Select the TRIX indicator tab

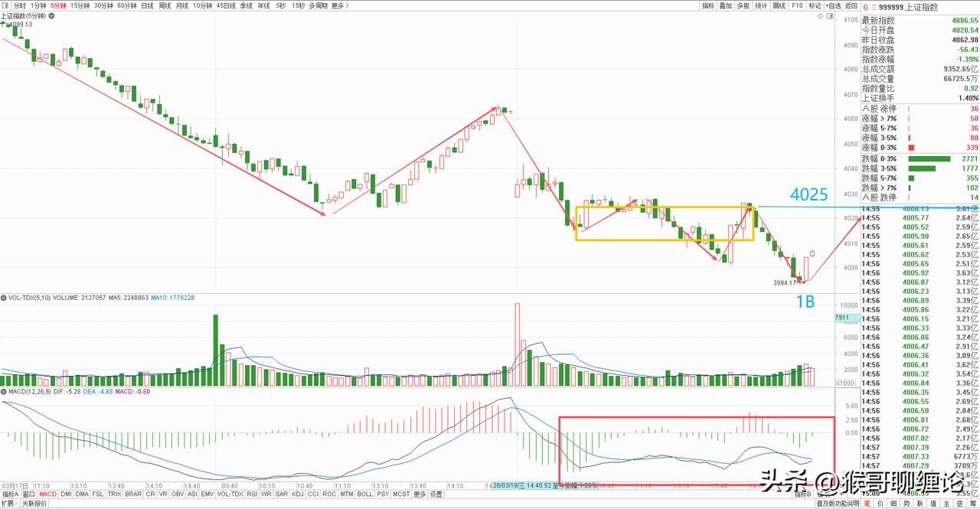[115, 494]
